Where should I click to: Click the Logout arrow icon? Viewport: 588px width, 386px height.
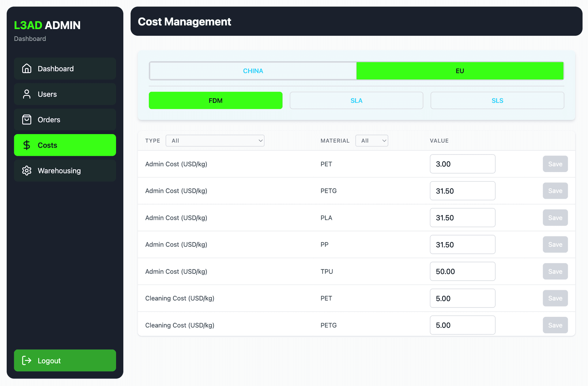pyautogui.click(x=27, y=361)
